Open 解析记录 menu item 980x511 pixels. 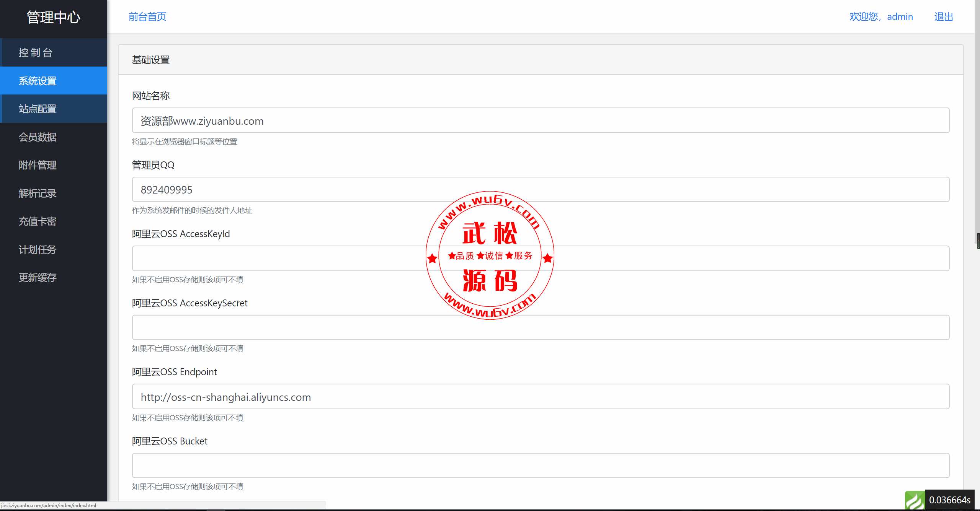tap(54, 193)
